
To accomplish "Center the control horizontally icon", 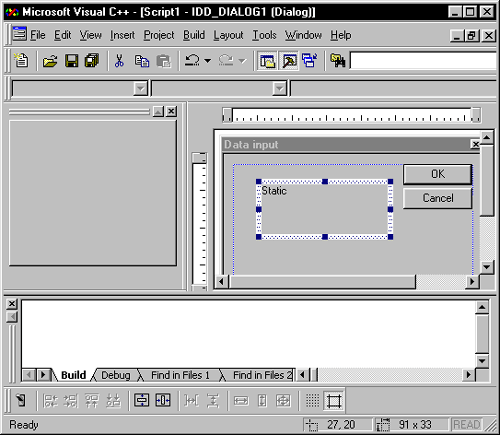I will click(163, 400).
